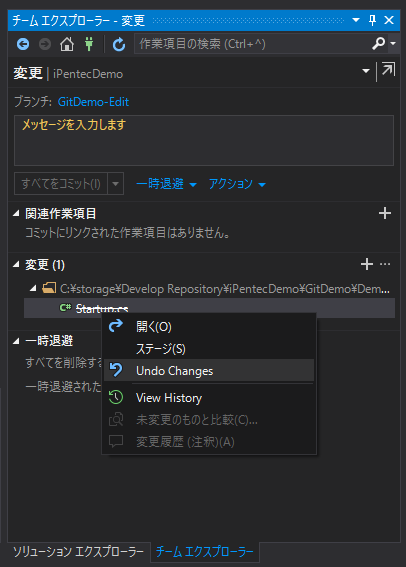Click the すべてをコミット button
The width and height of the screenshot is (406, 567).
pos(61,184)
